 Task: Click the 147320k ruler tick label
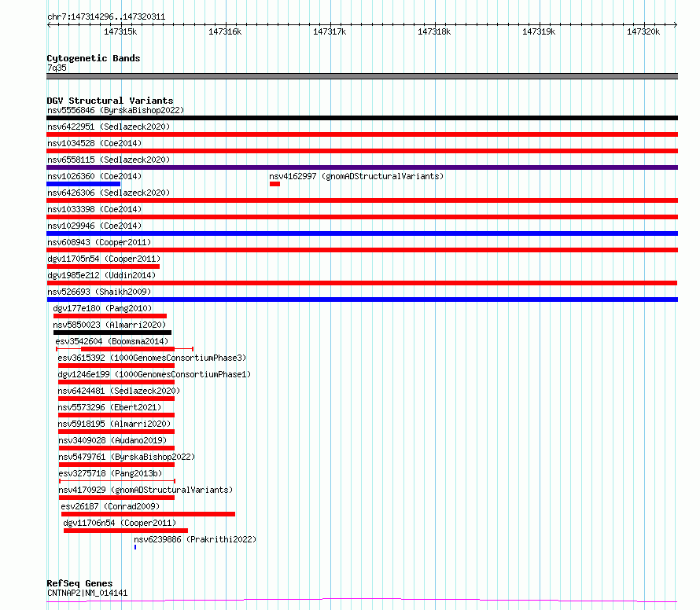[x=643, y=32]
